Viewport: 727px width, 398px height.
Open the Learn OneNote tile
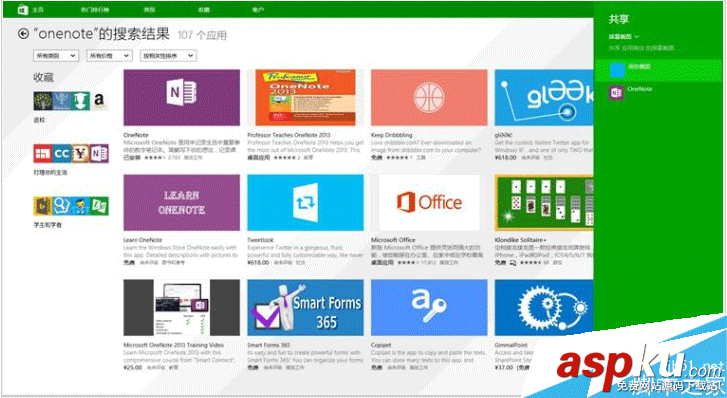(182, 202)
